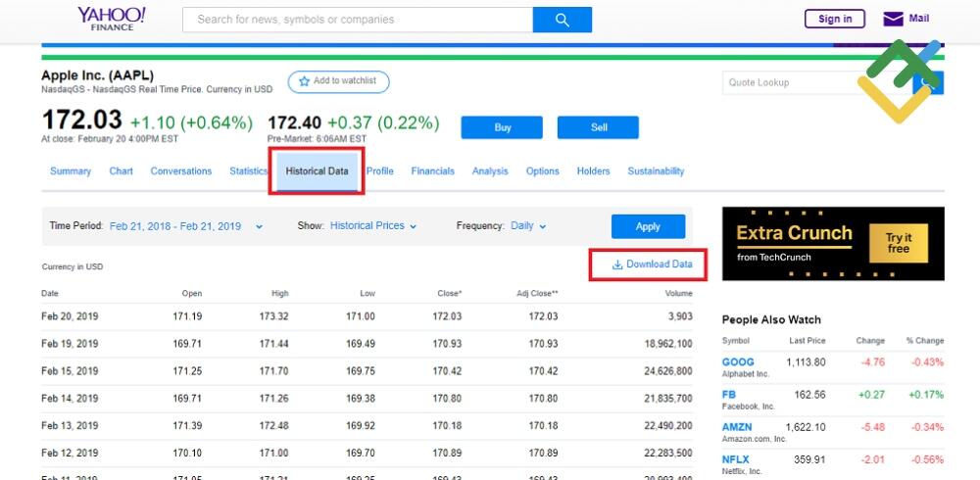The image size is (980, 480).
Task: Open the Show Historical Prices dropdown
Action: point(373,226)
